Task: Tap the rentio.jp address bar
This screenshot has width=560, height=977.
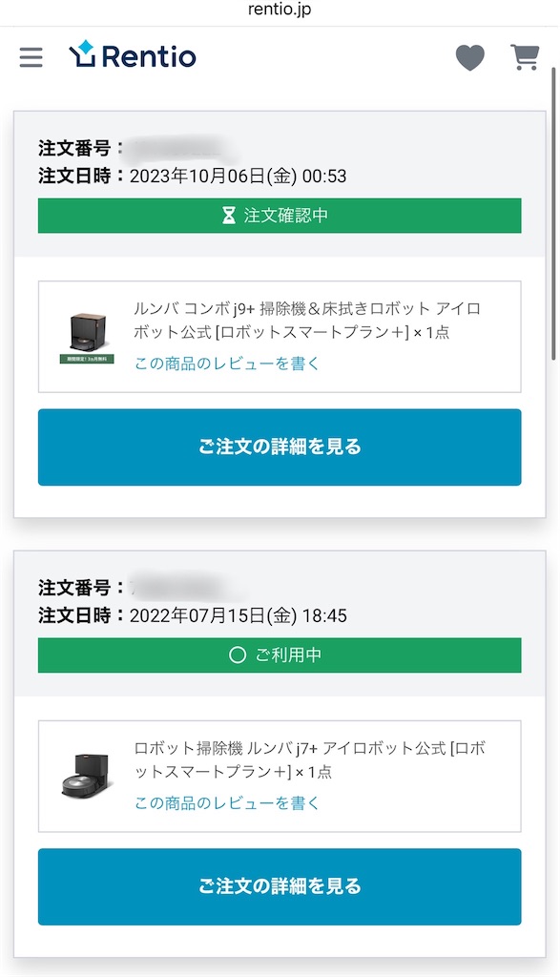Action: (x=280, y=10)
